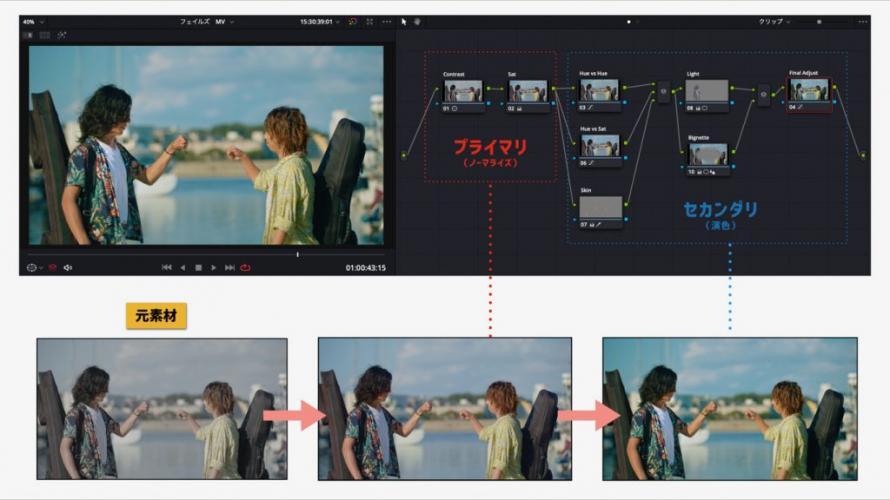
Task: Click the Hue vs Sat node label
Action: click(593, 129)
